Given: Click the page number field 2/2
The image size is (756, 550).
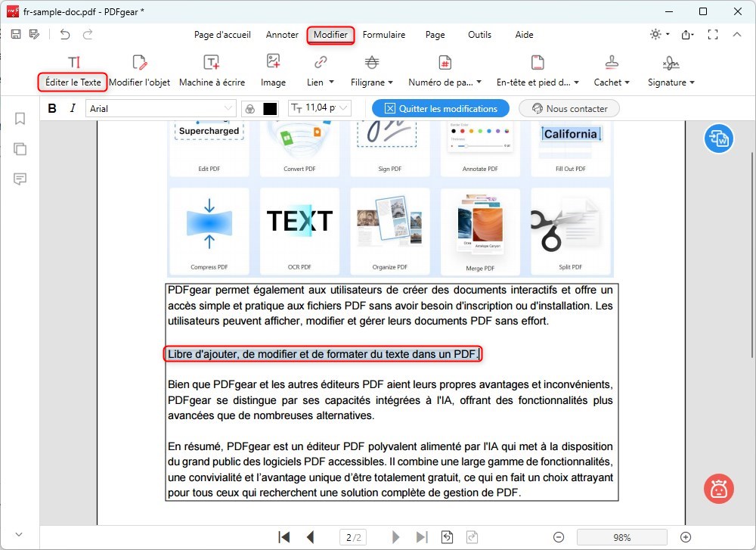Looking at the screenshot, I should (x=353, y=537).
